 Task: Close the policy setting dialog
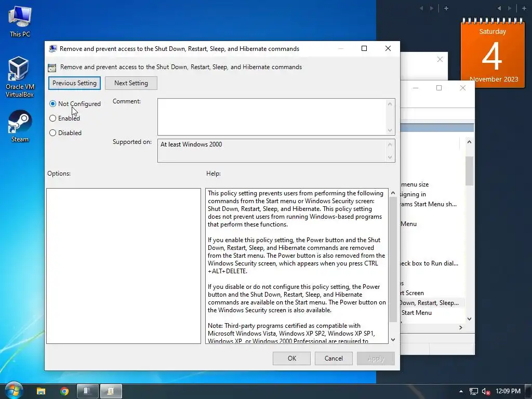click(x=388, y=48)
